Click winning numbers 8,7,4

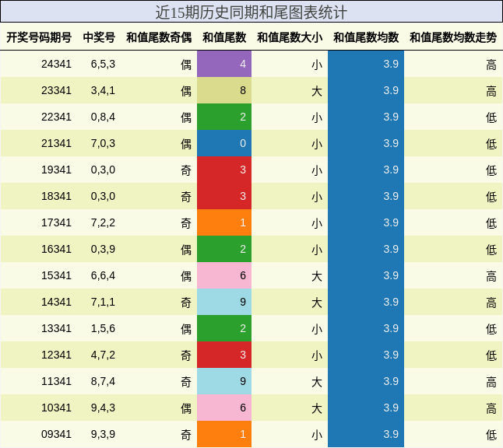tap(103, 381)
